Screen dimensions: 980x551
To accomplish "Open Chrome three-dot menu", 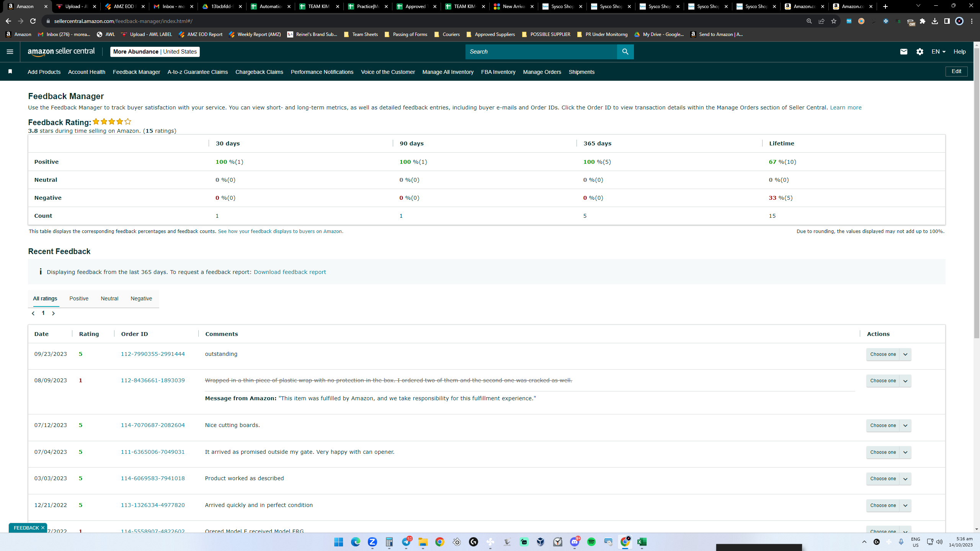I will pyautogui.click(x=972, y=21).
